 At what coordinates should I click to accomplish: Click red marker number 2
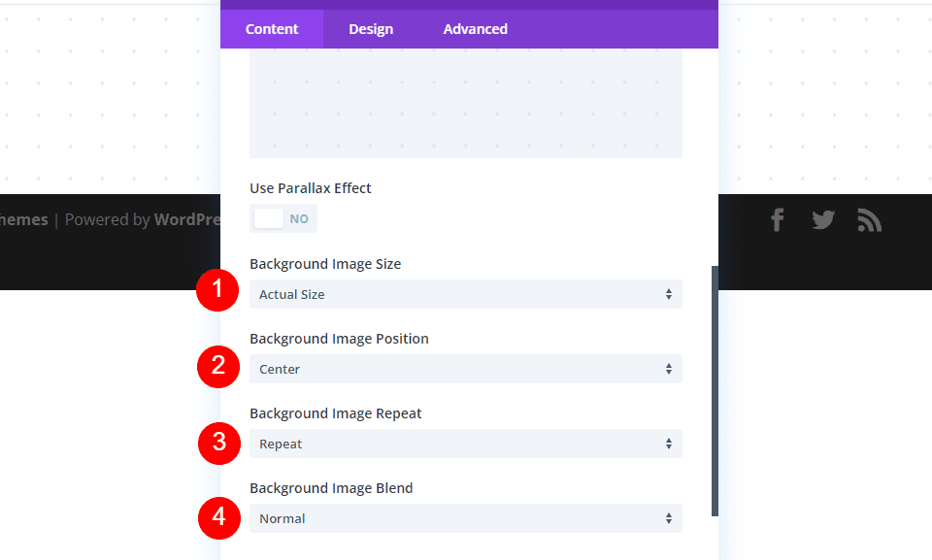pyautogui.click(x=218, y=367)
